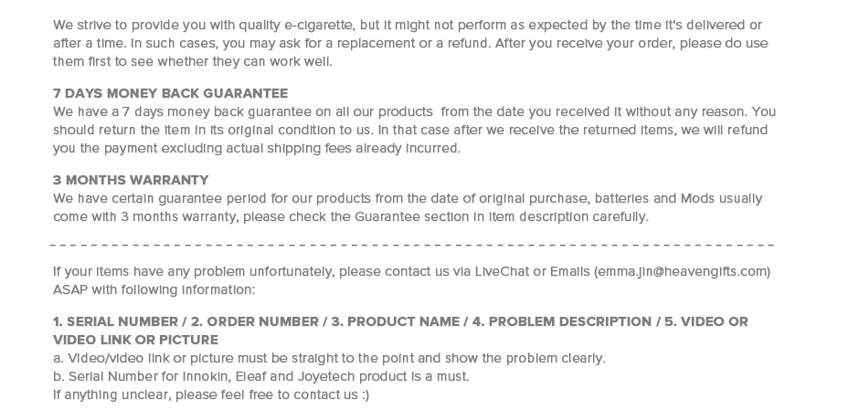
Task: Click the 3 MONTHS WARRANTY heading
Action: coord(131,181)
